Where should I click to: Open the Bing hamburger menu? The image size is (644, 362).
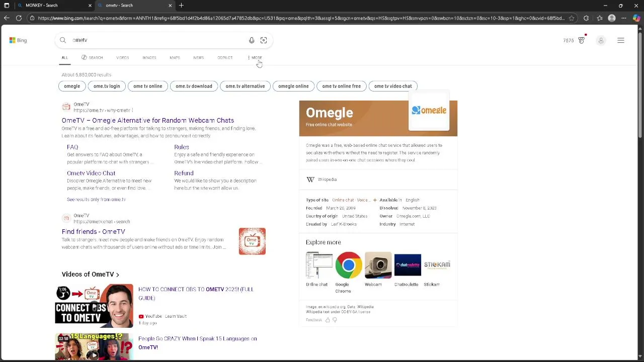[x=621, y=40]
